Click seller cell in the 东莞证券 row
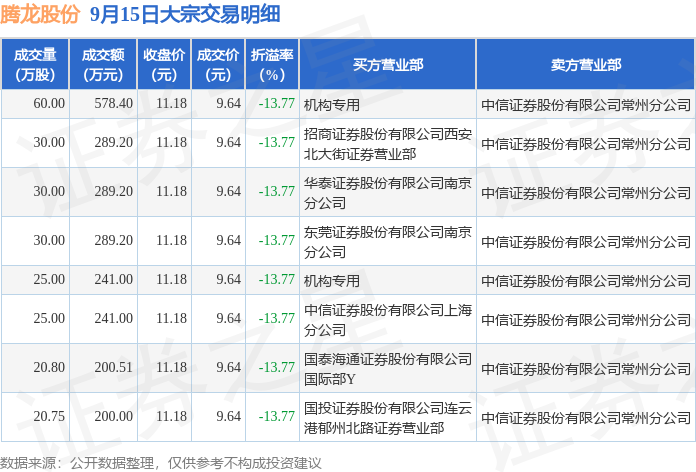 [586, 242]
